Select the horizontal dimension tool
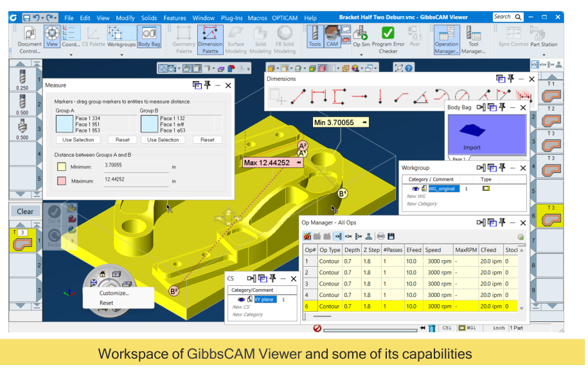588x376 pixels. point(318,96)
